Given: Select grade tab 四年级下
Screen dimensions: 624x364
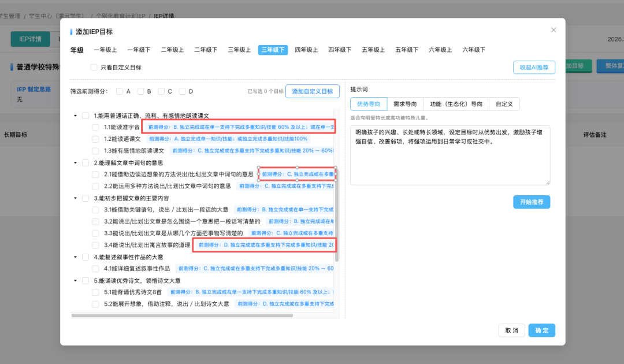Looking at the screenshot, I should coord(340,50).
